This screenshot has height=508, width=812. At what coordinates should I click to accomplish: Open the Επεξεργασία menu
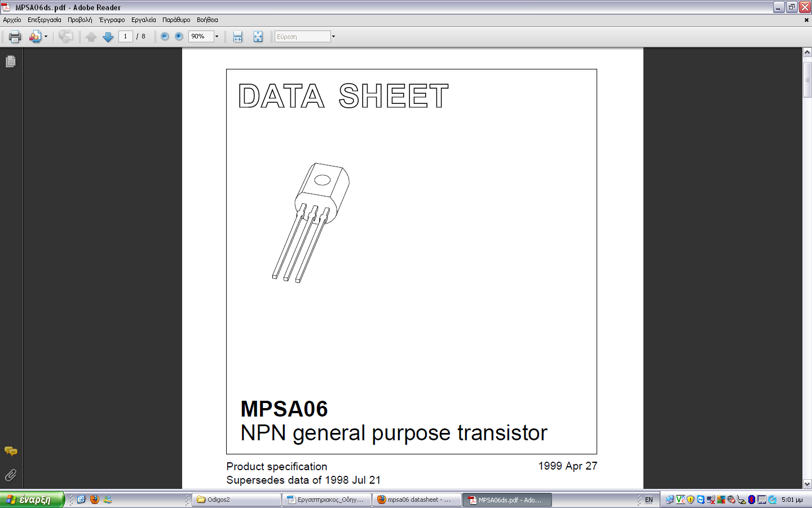45,20
